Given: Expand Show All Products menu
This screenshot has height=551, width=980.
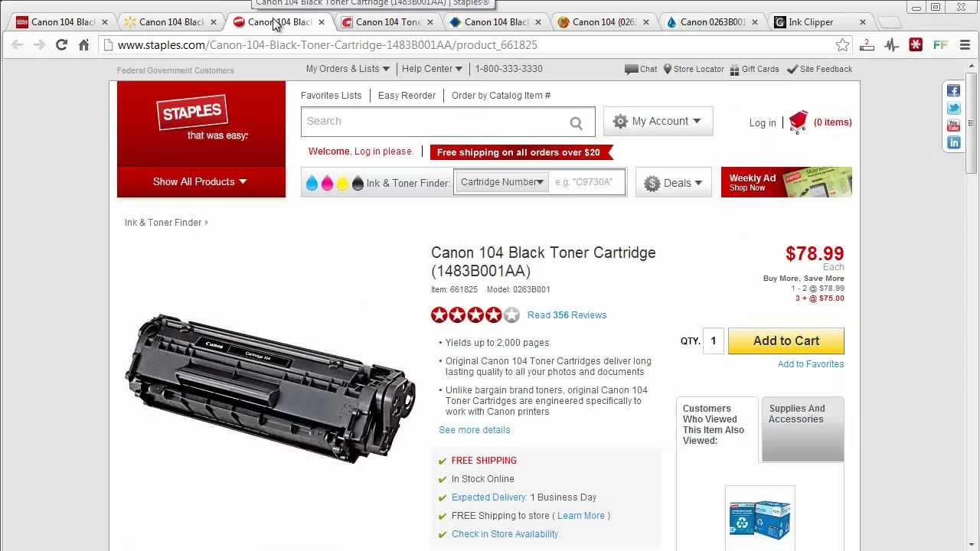Looking at the screenshot, I should 201,181.
